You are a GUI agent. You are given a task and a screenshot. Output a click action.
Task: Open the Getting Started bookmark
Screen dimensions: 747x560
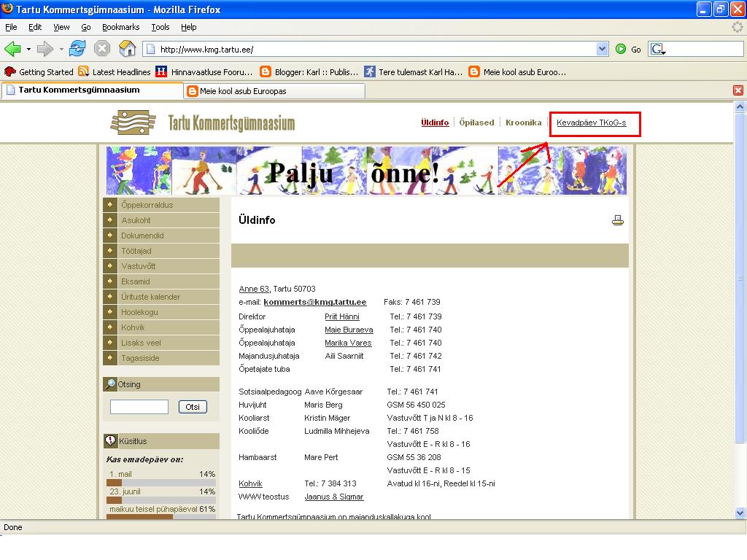tap(39, 72)
